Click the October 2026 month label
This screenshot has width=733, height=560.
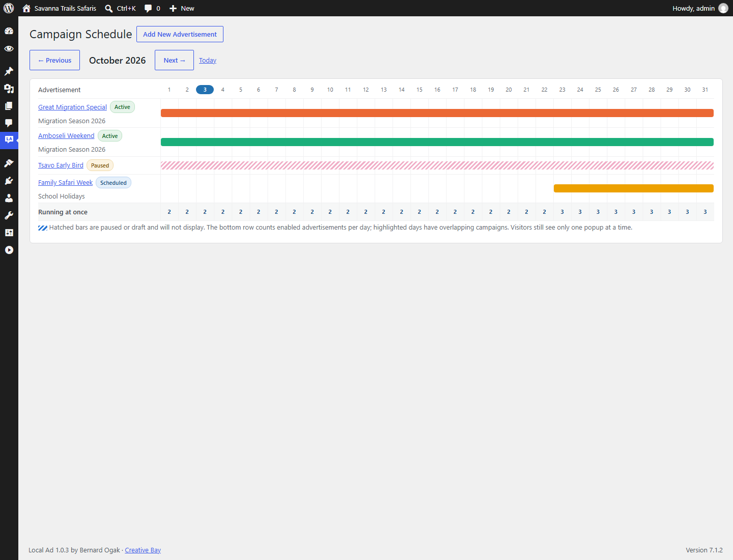click(118, 60)
